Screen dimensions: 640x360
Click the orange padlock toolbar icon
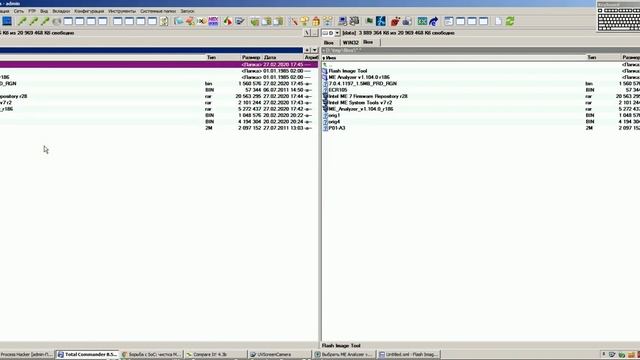tap(316, 21)
